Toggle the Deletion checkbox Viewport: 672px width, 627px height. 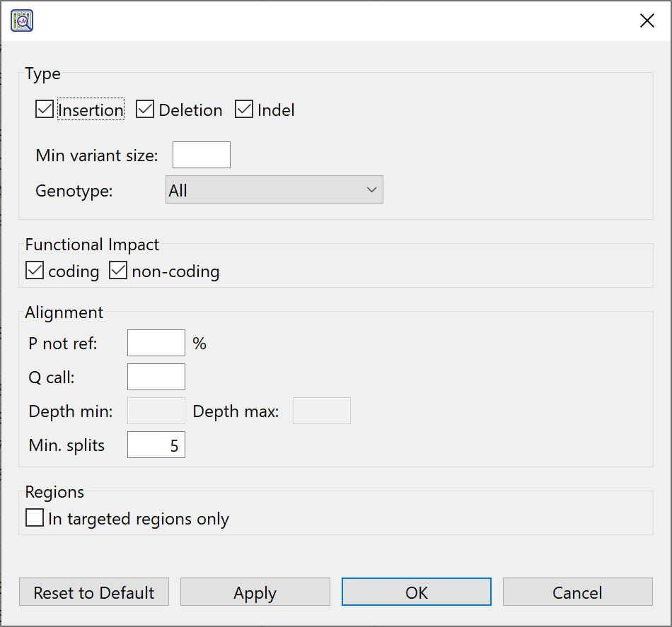(145, 110)
